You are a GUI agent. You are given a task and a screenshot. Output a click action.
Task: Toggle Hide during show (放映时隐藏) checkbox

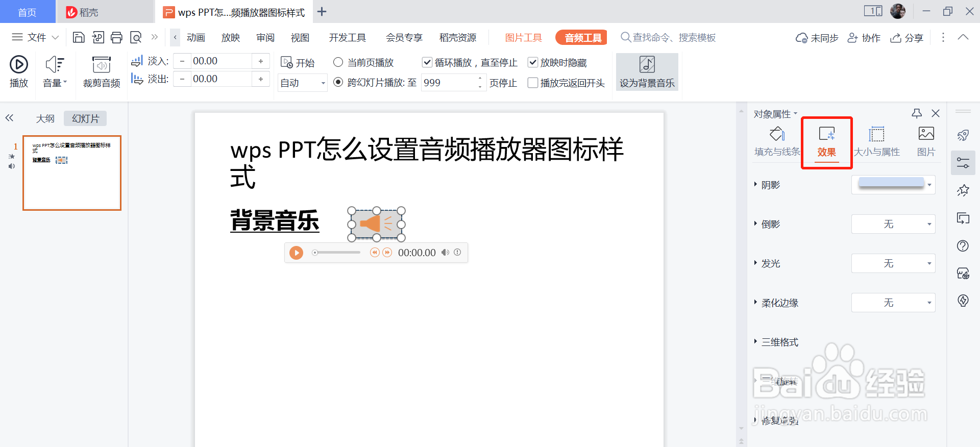click(533, 62)
